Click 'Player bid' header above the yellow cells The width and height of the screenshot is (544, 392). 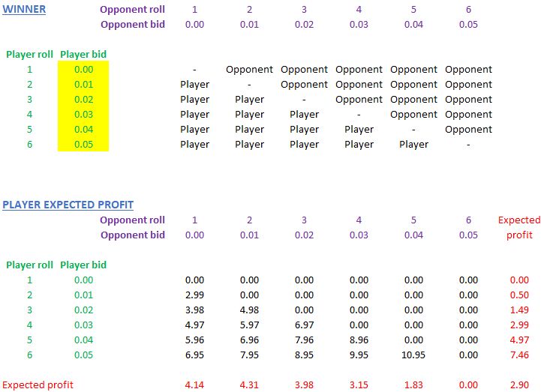pyautogui.click(x=83, y=55)
